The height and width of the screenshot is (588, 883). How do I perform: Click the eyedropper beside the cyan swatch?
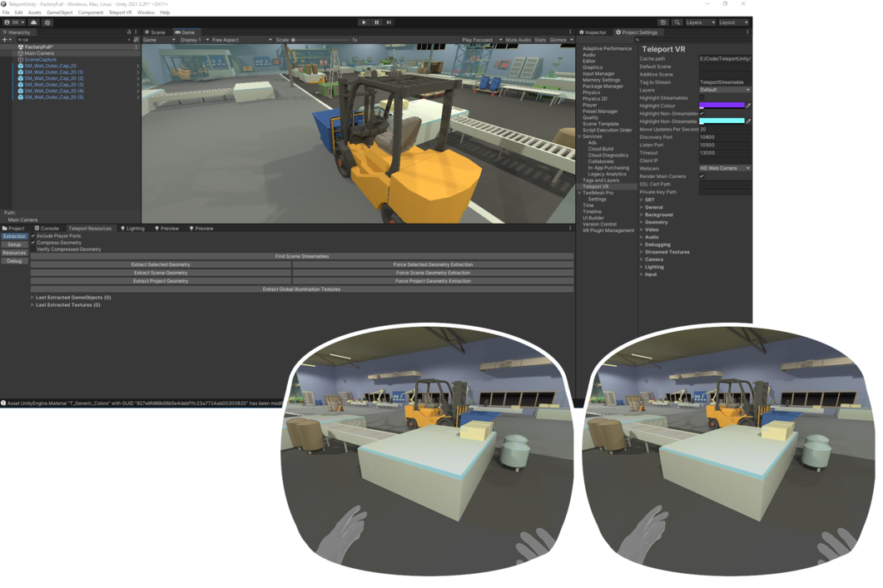[748, 121]
